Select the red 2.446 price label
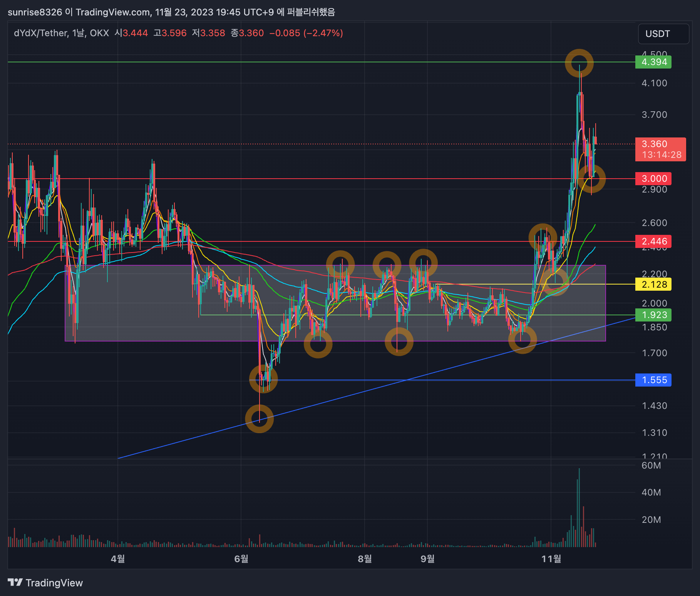 pos(653,241)
